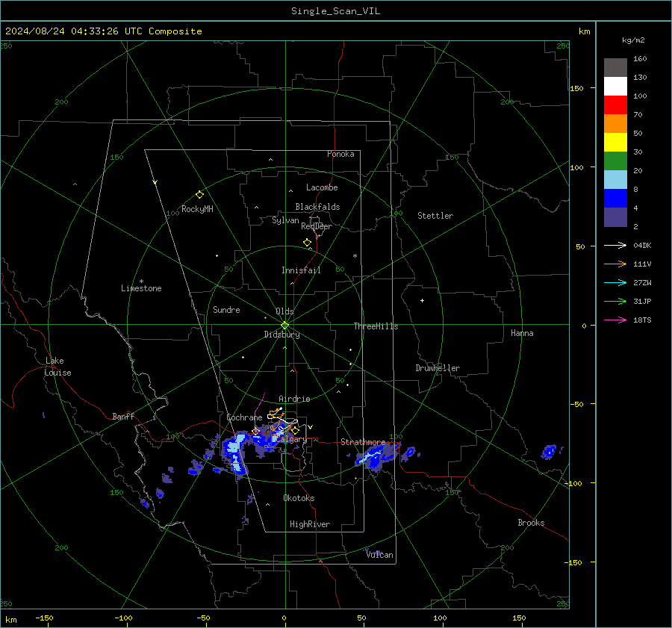Click the Hanna label on map
Image resolution: width=672 pixels, height=628 pixels.
(522, 333)
